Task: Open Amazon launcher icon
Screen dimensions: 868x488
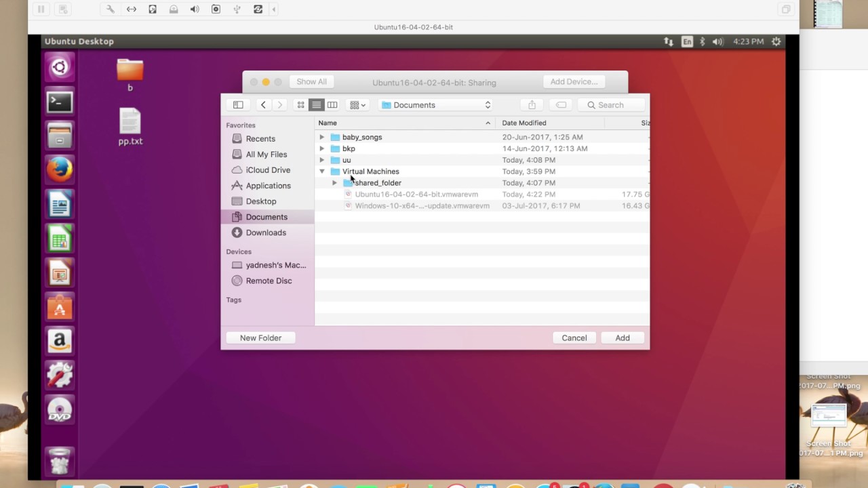Action: point(60,341)
